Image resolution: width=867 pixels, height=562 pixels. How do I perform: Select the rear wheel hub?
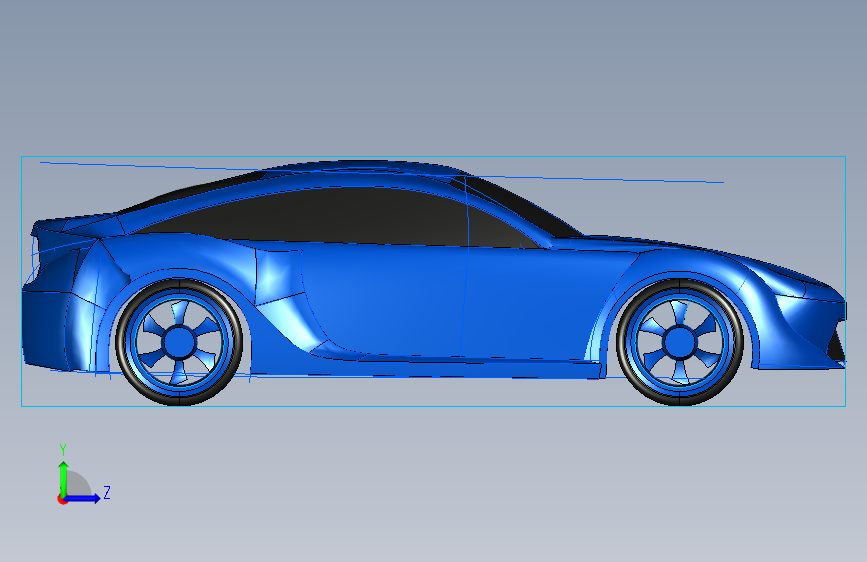point(179,342)
